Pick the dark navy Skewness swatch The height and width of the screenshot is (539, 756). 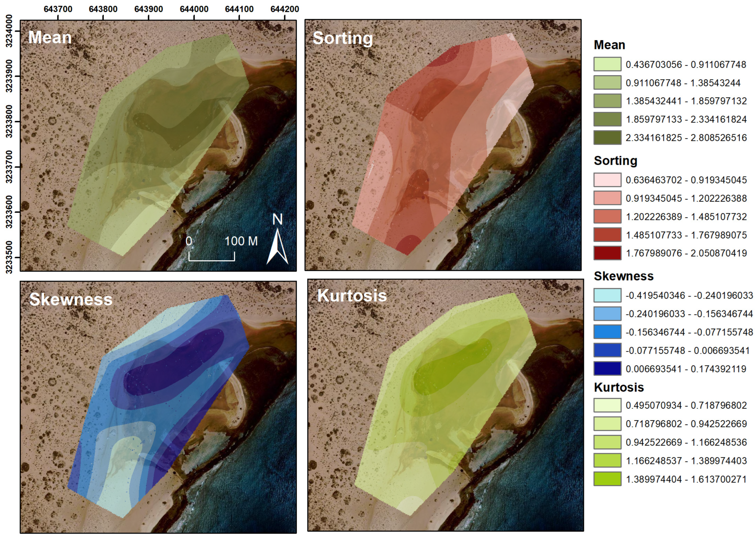(x=607, y=369)
